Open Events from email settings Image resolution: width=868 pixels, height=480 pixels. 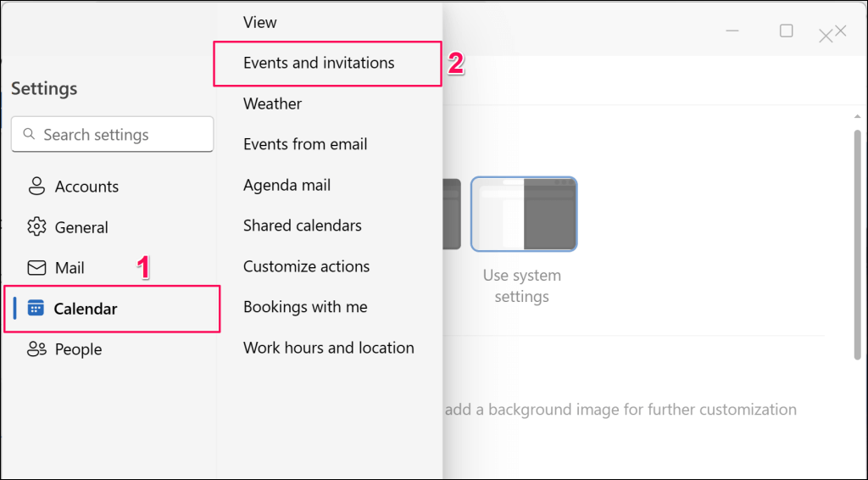pyautogui.click(x=305, y=144)
